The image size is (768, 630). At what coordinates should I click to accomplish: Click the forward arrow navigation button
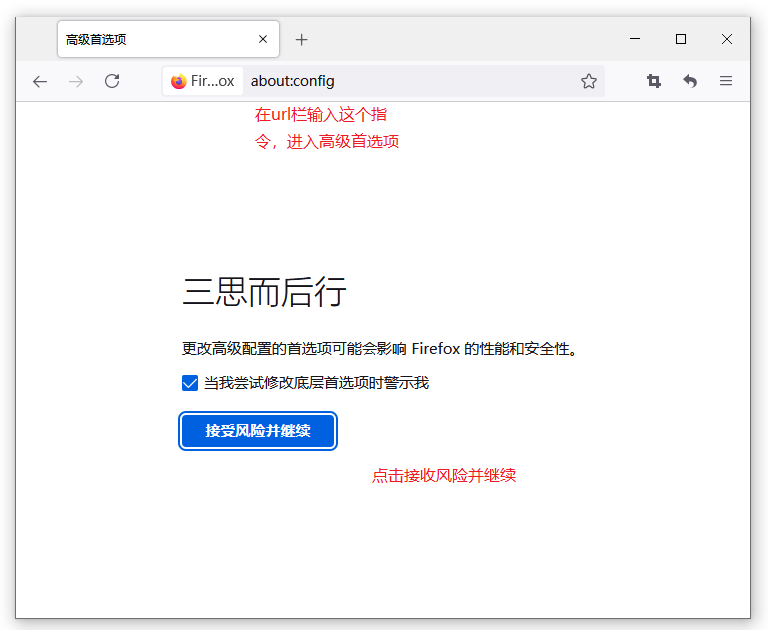(76, 81)
